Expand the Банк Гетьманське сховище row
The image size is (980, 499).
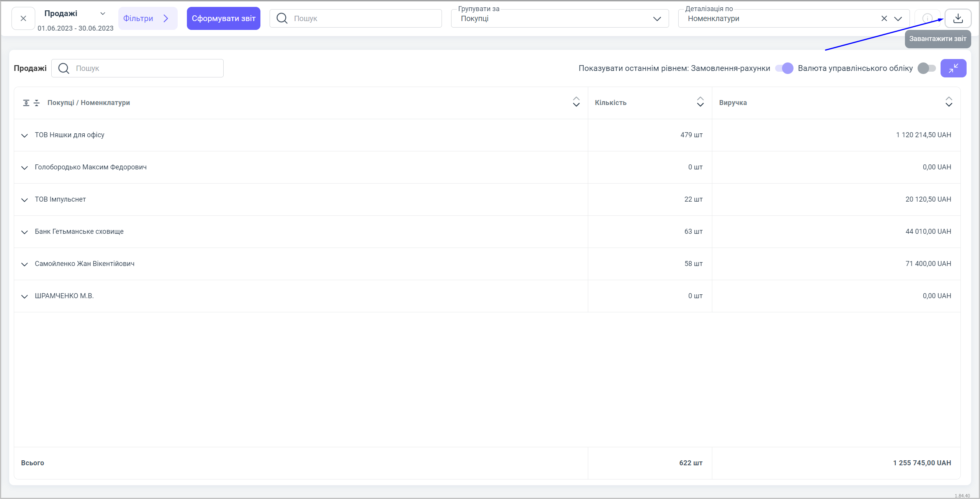coord(25,232)
